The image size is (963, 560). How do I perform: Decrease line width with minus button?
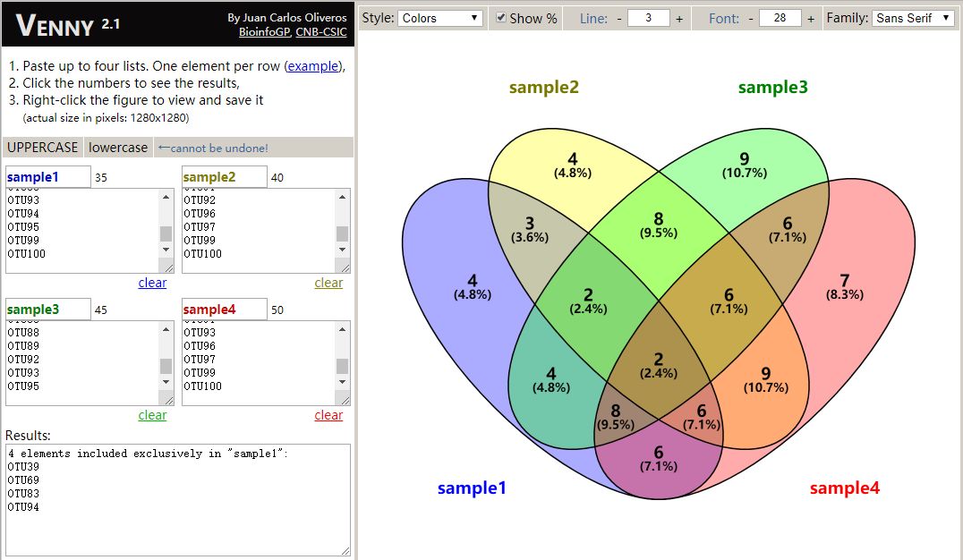(x=619, y=19)
